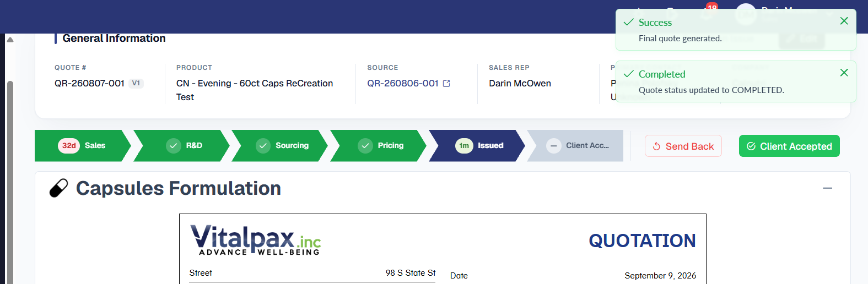This screenshot has height=284, width=868.
Task: Click the QUOTATION heading
Action: click(642, 241)
